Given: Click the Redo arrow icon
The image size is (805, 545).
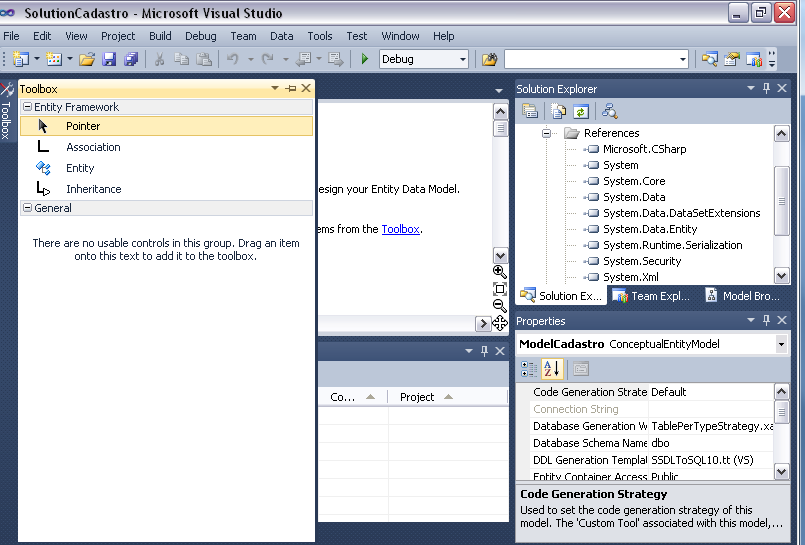Looking at the screenshot, I should click(x=267, y=59).
